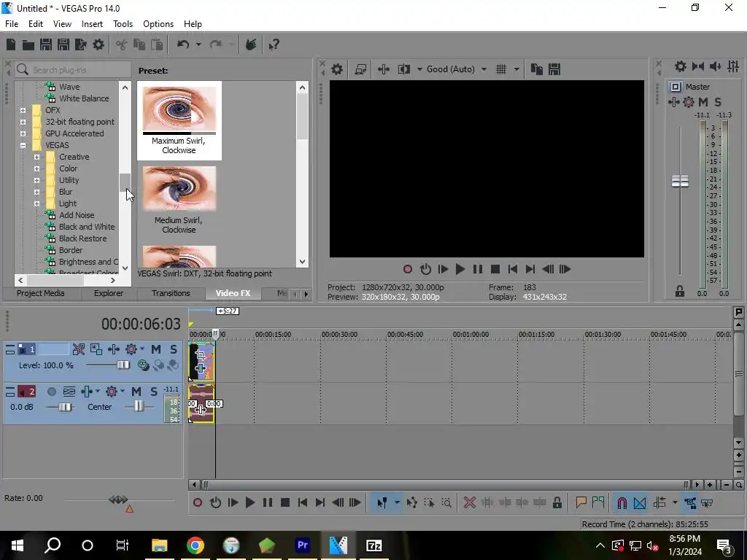
Task: Arm audio track 2 for record
Action: (52, 392)
